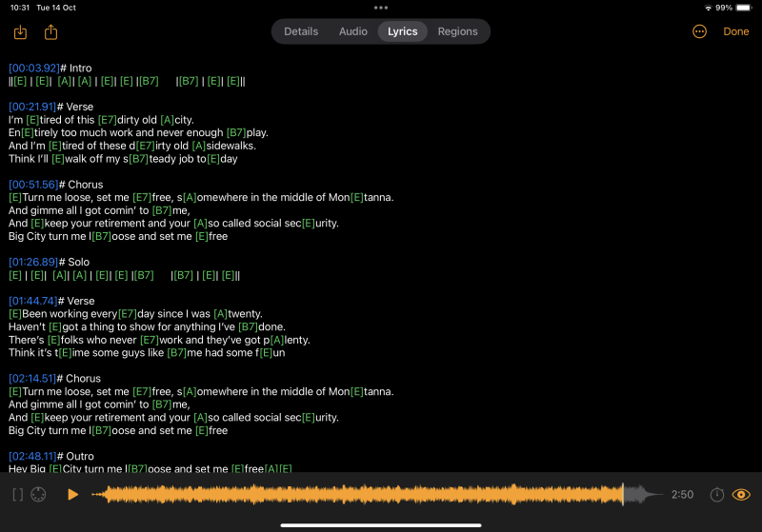Tap the stopwatch timer icon
This screenshot has width=762, height=532.
point(716,495)
